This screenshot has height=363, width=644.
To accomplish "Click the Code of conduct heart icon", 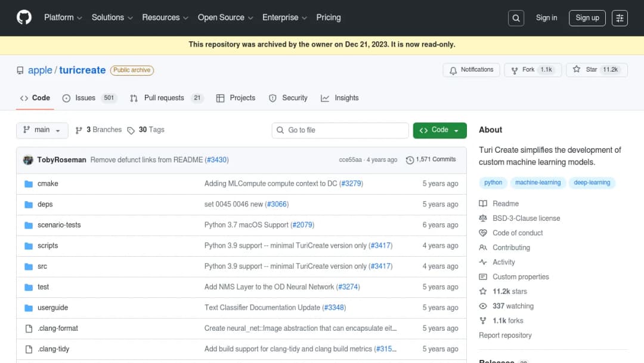I will 483,233.
